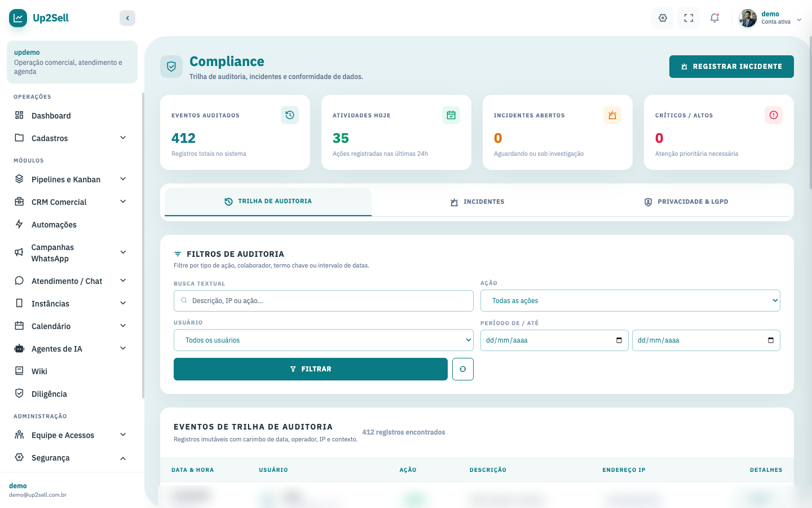The image size is (812, 508).
Task: Click the Filtrar button
Action: [x=311, y=369]
